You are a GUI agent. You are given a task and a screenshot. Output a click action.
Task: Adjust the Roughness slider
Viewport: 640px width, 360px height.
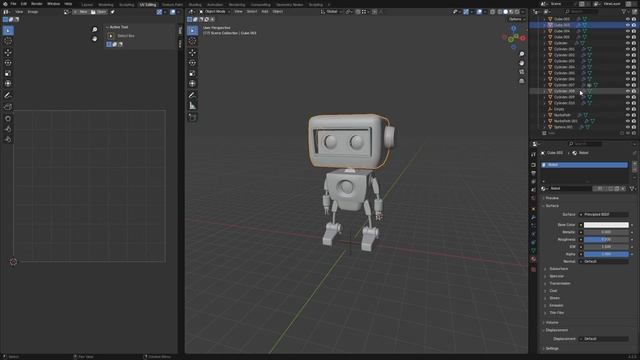(x=606, y=240)
